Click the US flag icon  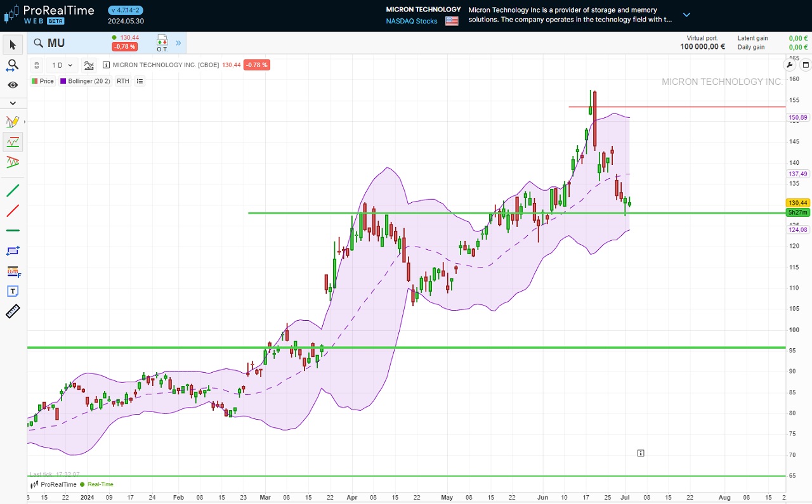coord(452,21)
